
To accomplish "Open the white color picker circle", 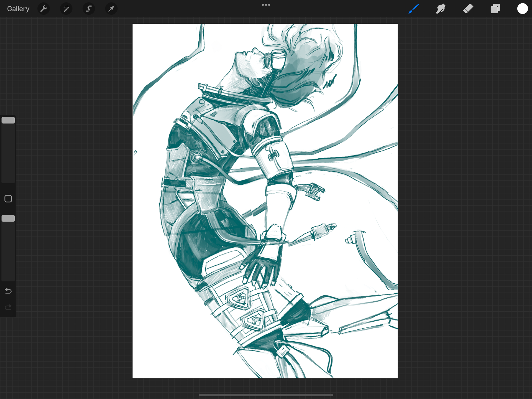I will 522,9.
